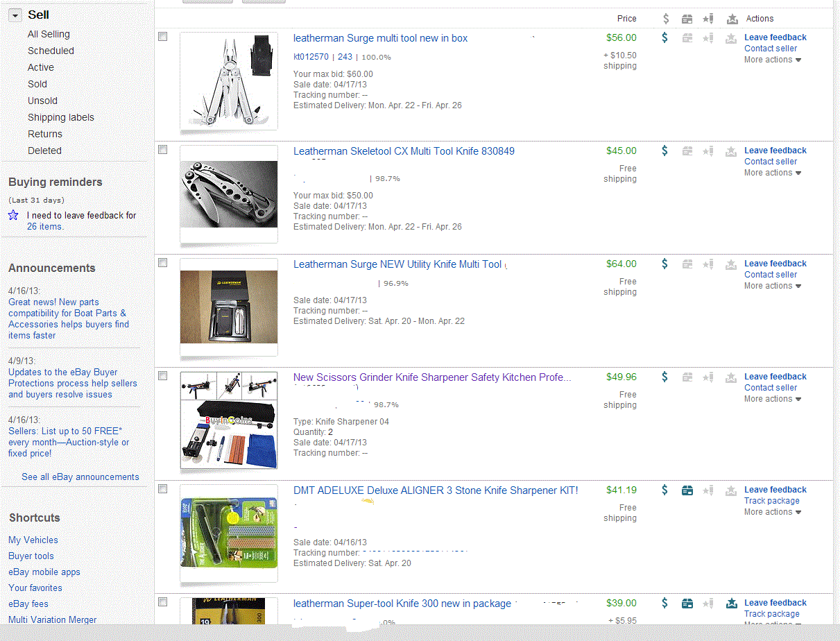This screenshot has width=840, height=641.
Task: Open the Active selling list
Action: 41,67
